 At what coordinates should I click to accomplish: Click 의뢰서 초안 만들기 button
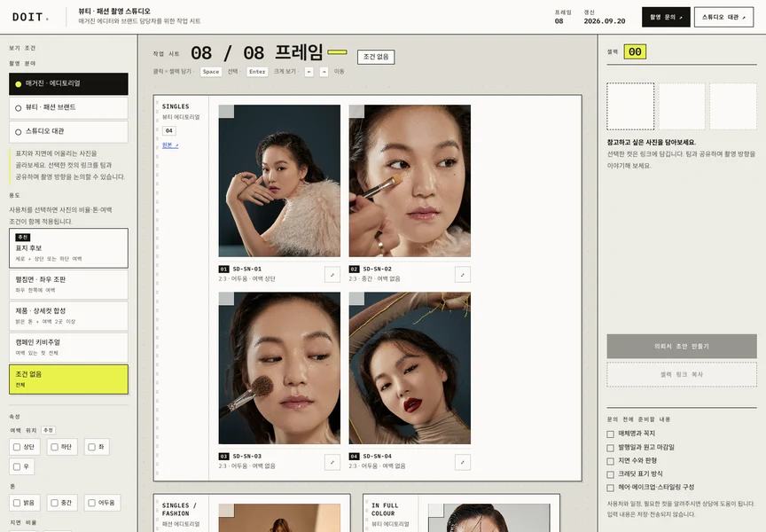682,347
